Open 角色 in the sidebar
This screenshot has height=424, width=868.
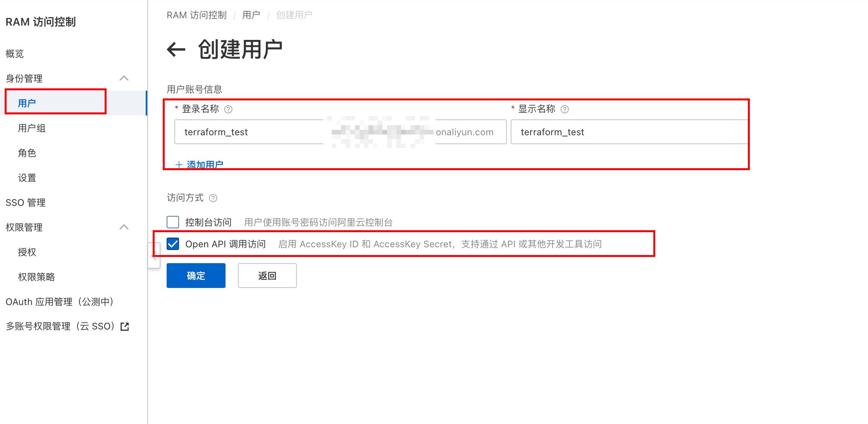tap(27, 153)
